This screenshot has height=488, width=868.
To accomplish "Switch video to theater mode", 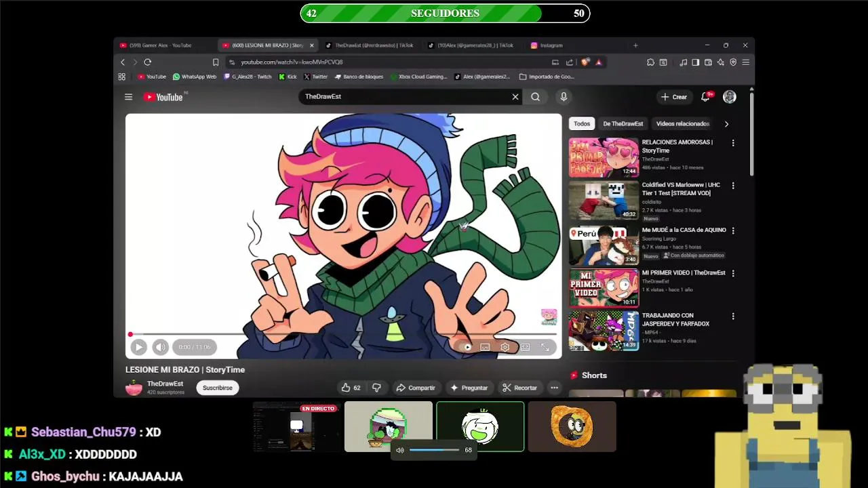I will tap(525, 347).
